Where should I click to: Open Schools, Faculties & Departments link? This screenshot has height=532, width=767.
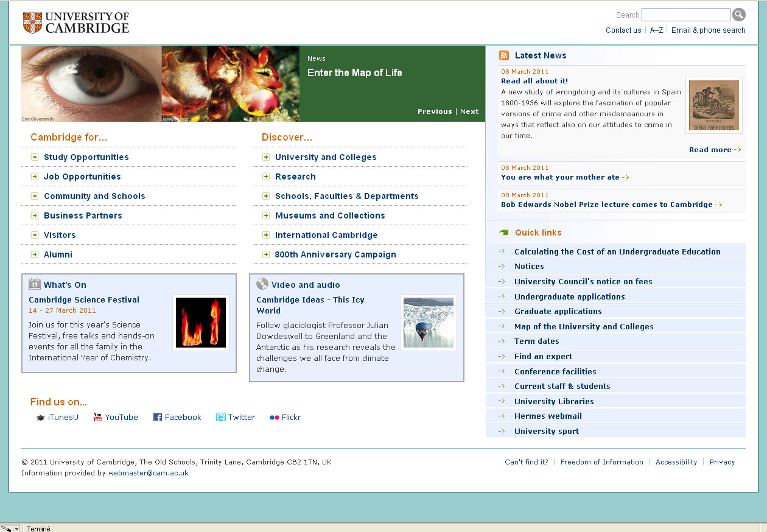pyautogui.click(x=347, y=196)
